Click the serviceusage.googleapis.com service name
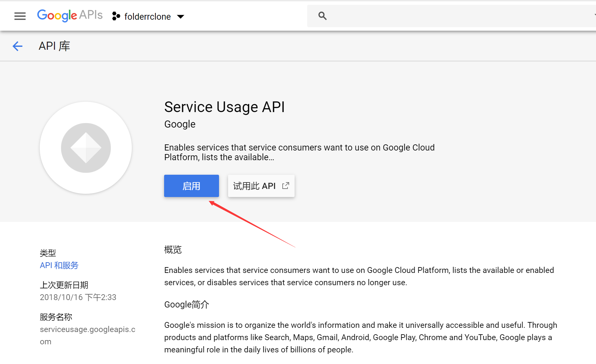The height and width of the screenshot is (364, 596). (88, 335)
